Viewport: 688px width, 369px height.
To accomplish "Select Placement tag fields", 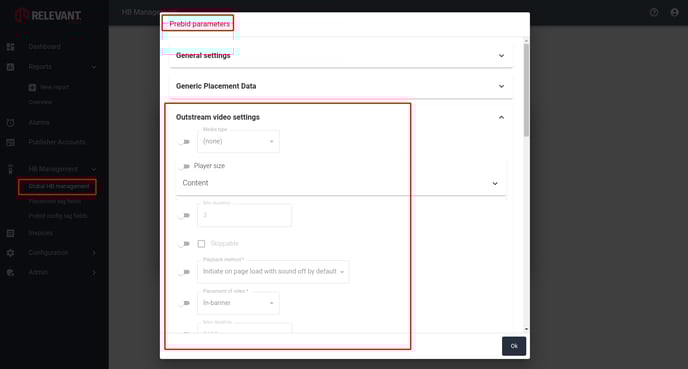I will (54, 201).
